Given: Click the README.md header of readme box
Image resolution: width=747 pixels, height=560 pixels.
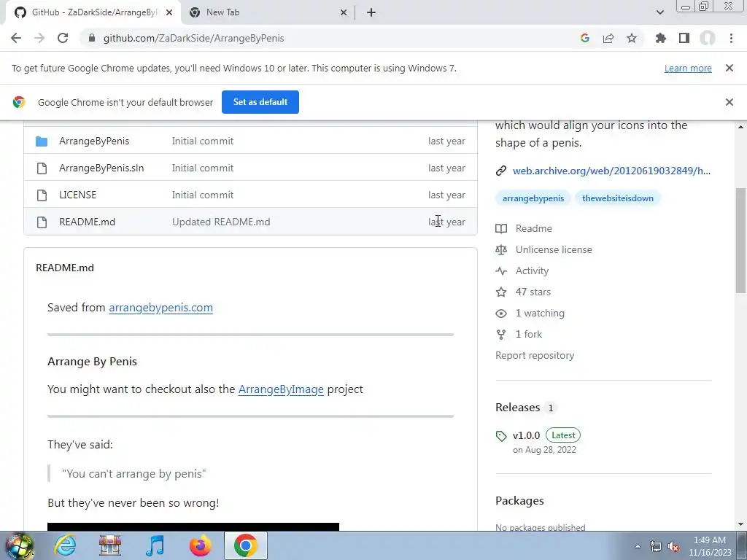Looking at the screenshot, I should coord(65,268).
